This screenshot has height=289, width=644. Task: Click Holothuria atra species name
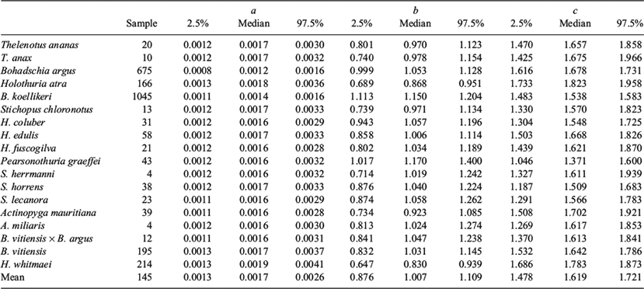[x=33, y=84]
